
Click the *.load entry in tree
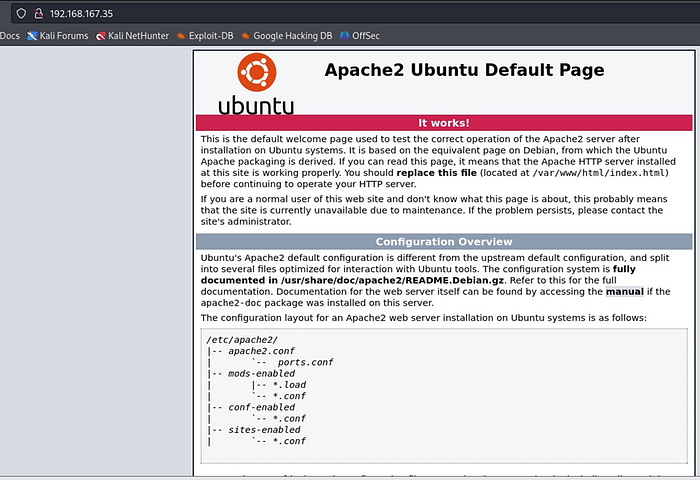(289, 384)
